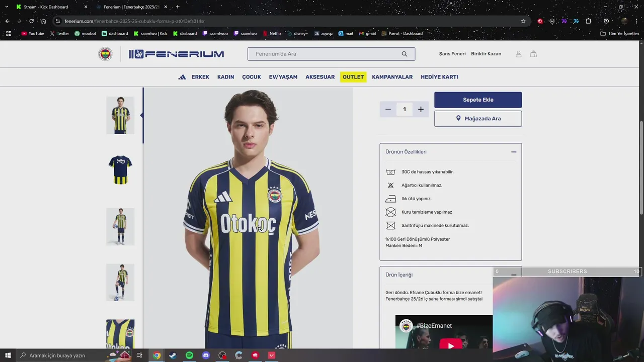644x362 pixels.
Task: Open Task View on the taskbar
Action: [139, 355]
